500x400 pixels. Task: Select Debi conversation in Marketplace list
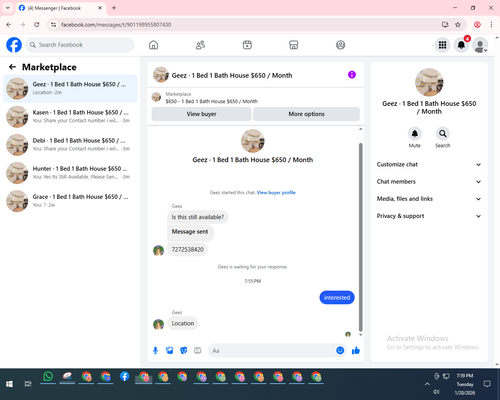pos(70,145)
